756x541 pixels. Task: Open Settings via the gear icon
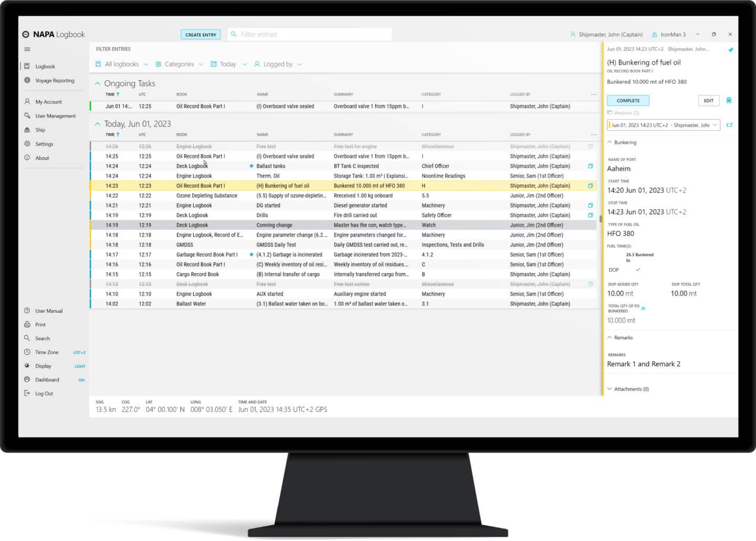(27, 144)
